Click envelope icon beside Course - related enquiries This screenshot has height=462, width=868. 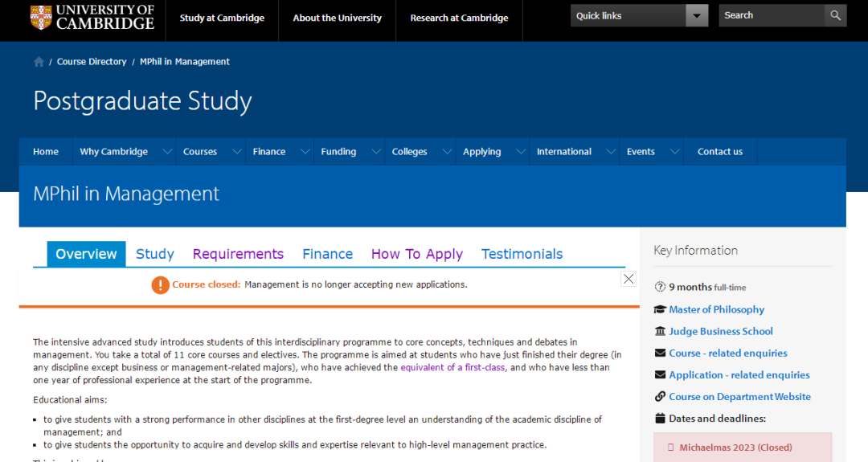660,353
